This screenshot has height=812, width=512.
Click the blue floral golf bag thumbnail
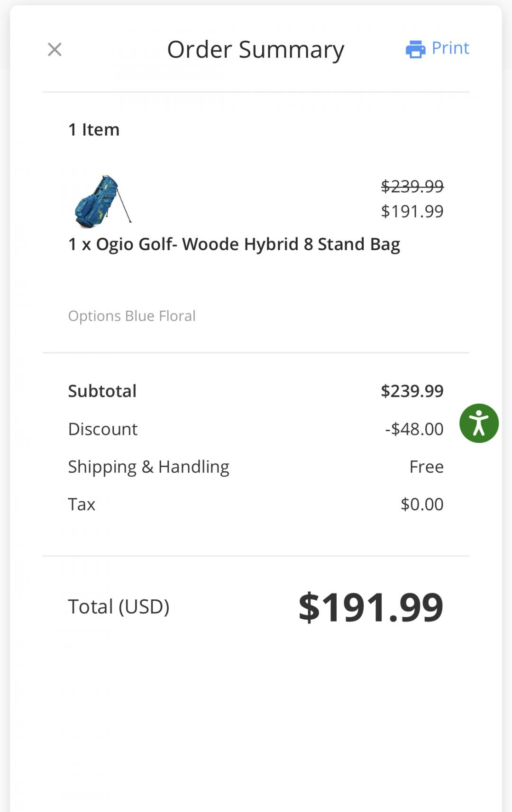(x=102, y=201)
